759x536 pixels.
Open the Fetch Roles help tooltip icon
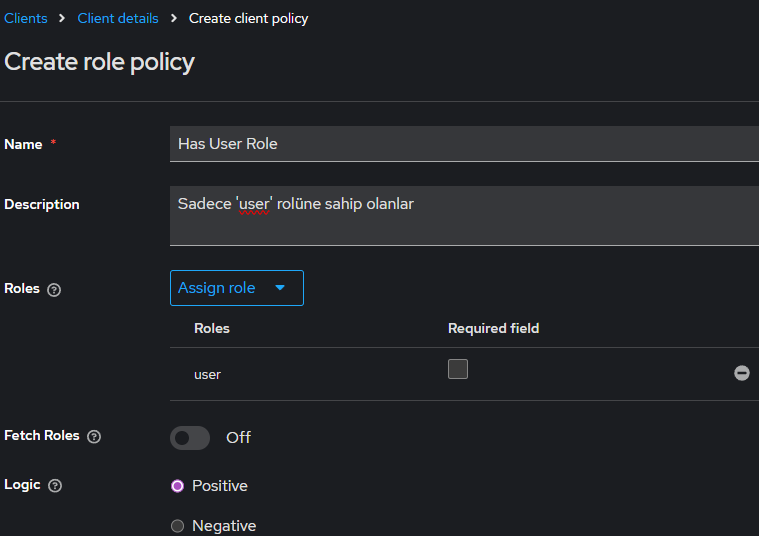[x=94, y=437]
